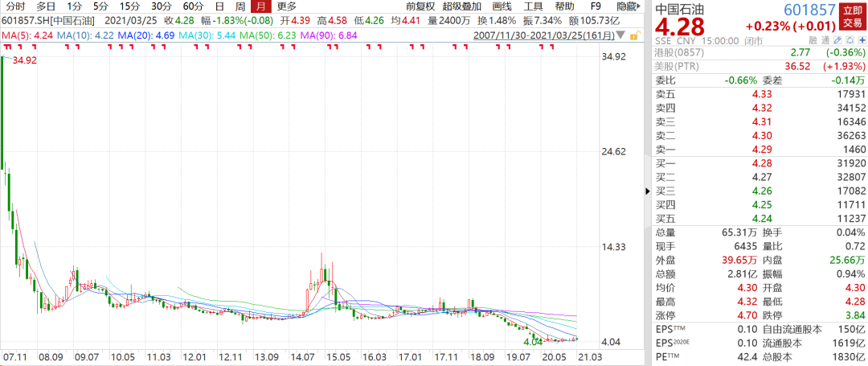
Task: Collapse side panel with black arrow
Action: (x=646, y=191)
